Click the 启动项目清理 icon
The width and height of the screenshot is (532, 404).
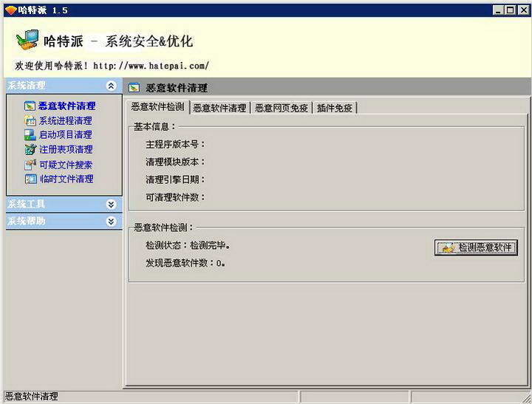[x=30, y=135]
